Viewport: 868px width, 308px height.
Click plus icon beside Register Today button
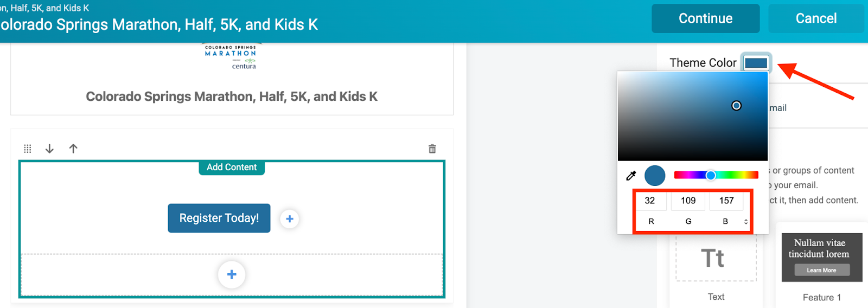[290, 219]
